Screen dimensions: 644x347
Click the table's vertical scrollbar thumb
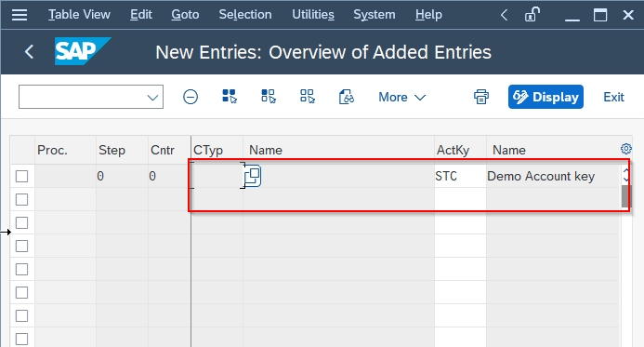[x=625, y=196]
